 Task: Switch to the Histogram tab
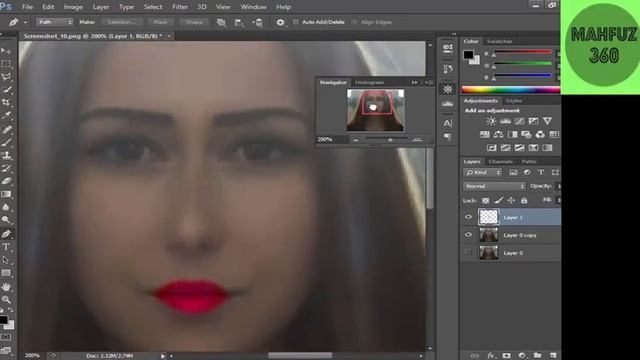[x=369, y=82]
